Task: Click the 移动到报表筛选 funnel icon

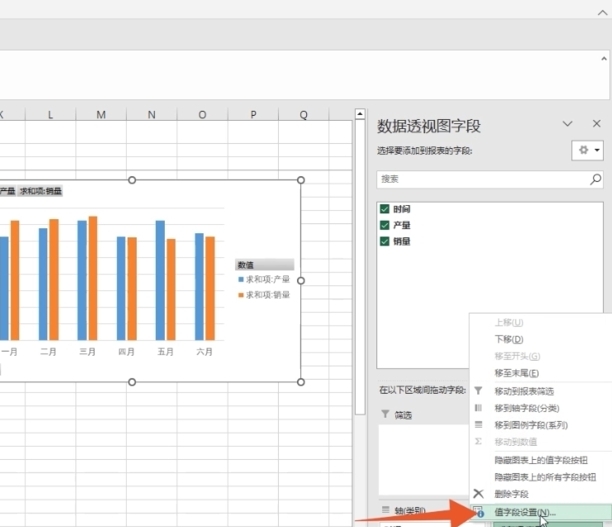Action: click(478, 391)
